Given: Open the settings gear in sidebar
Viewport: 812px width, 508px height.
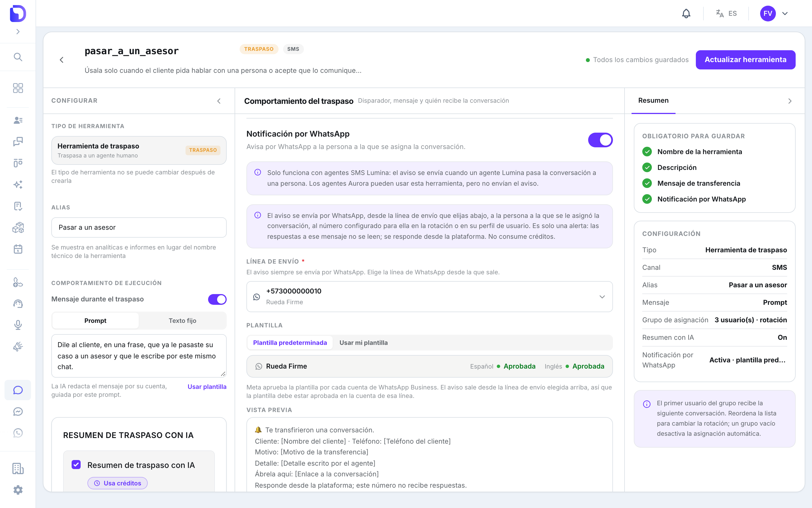Looking at the screenshot, I should pos(18,490).
